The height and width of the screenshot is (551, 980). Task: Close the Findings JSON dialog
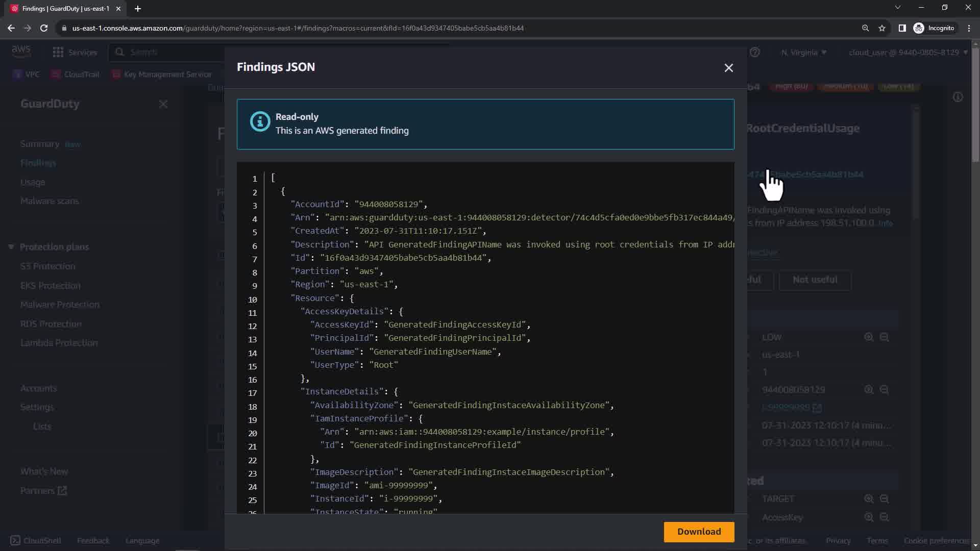click(x=728, y=68)
